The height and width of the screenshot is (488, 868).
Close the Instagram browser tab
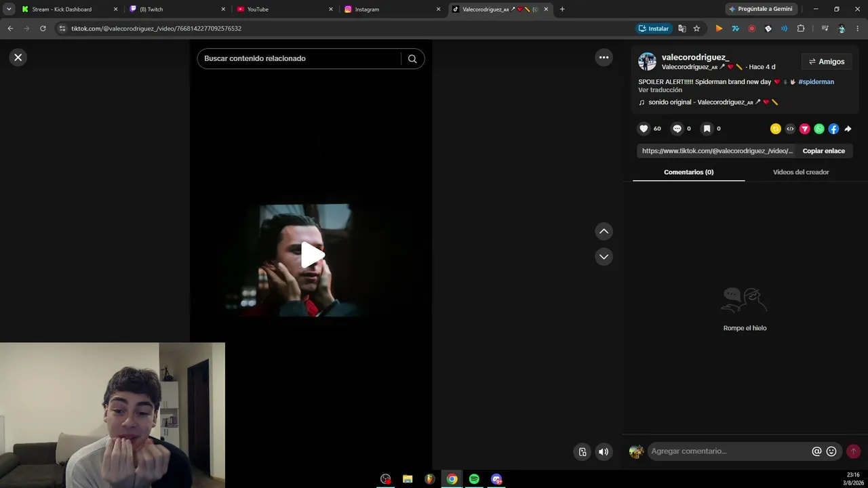pos(438,9)
